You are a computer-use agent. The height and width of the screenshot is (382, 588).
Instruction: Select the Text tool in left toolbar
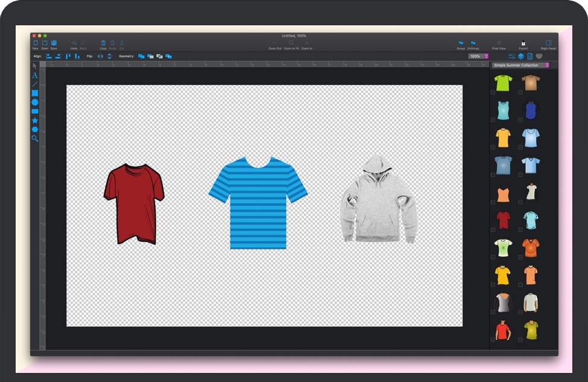pyautogui.click(x=35, y=75)
